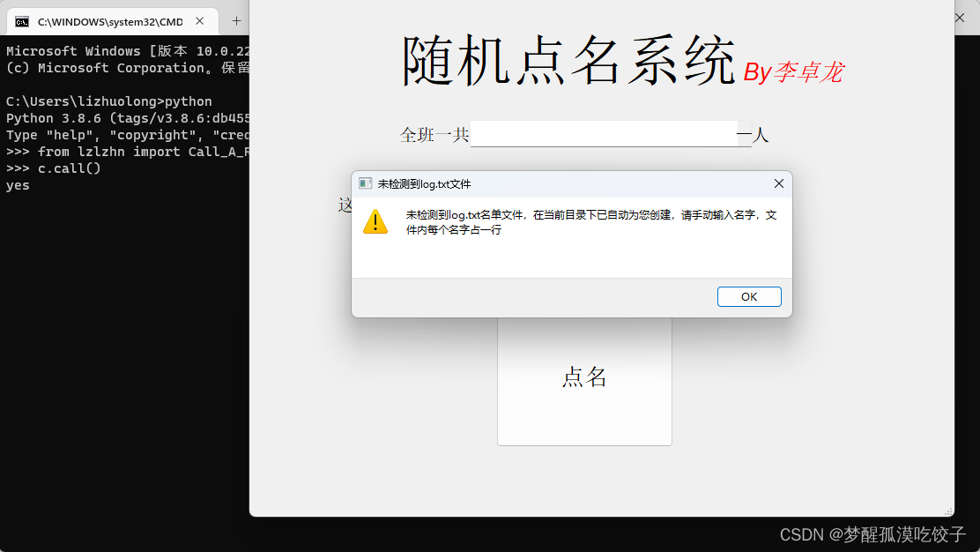The image size is (980, 552).
Task: Click the CMD icon on the terminal tab
Action: pos(22,22)
